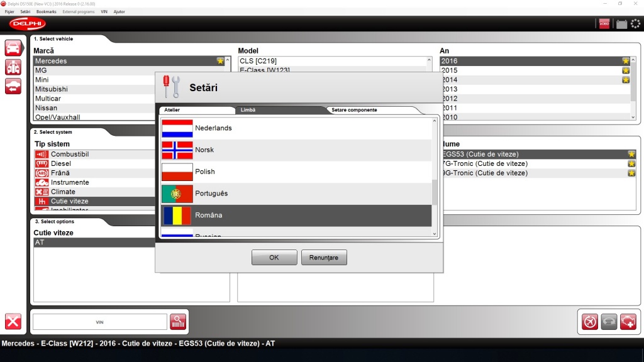Open the VIN menu
This screenshot has width=644, height=362.
[x=104, y=12]
